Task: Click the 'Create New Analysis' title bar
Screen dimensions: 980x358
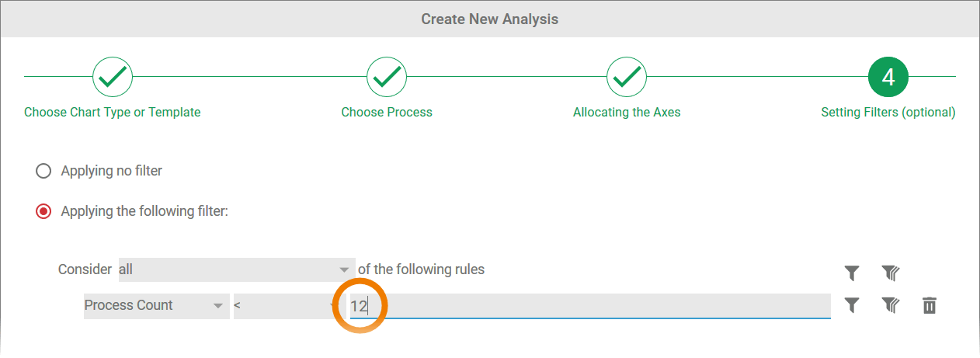Action: (490, 19)
